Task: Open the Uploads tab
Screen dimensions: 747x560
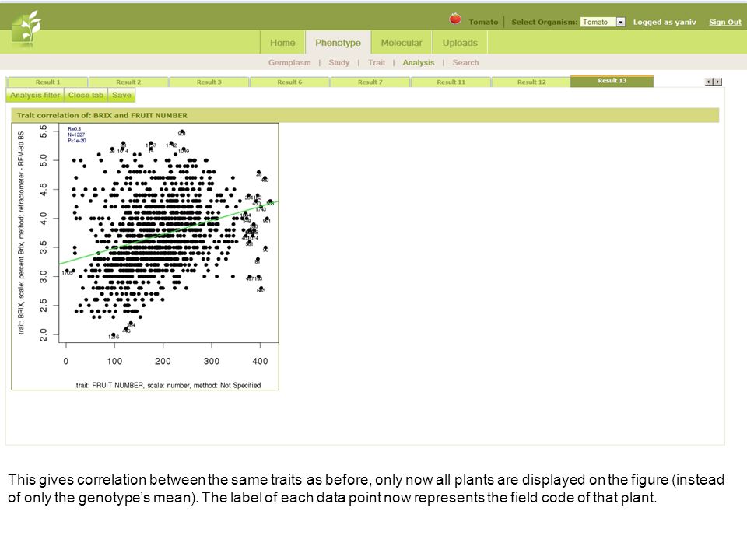Action: [x=460, y=43]
